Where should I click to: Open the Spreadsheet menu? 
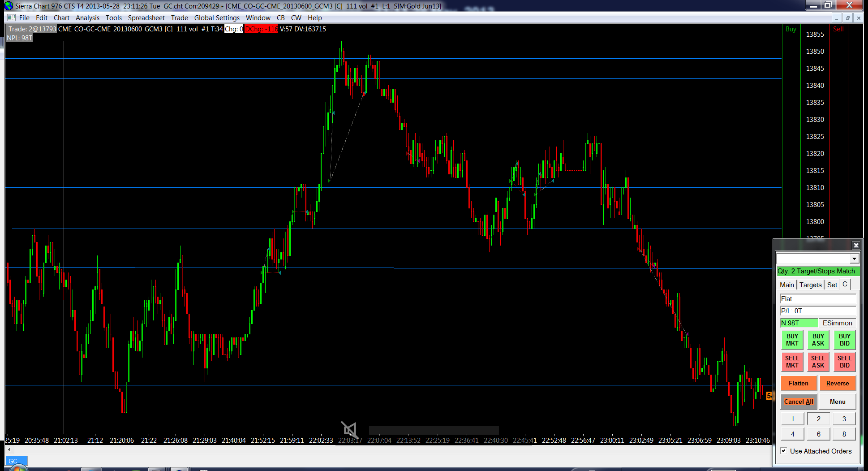click(146, 18)
